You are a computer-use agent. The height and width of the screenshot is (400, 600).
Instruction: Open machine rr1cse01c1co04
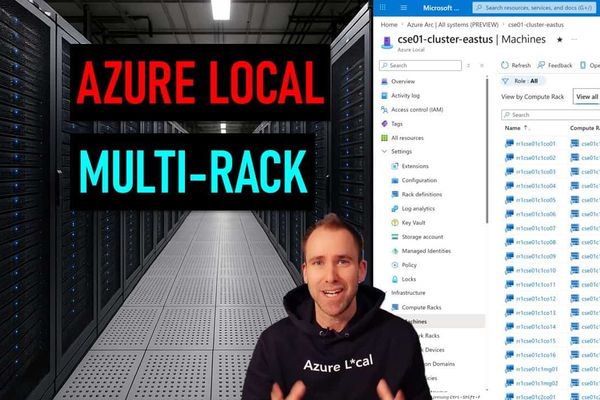[535, 186]
